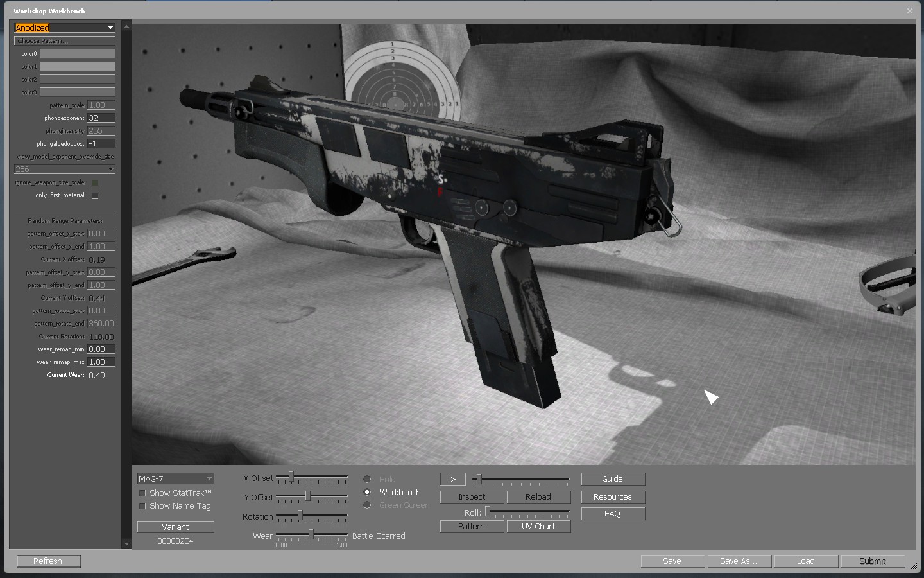Edit the wear_remap_max field
Viewport: 924px width, 578px height.
point(101,362)
